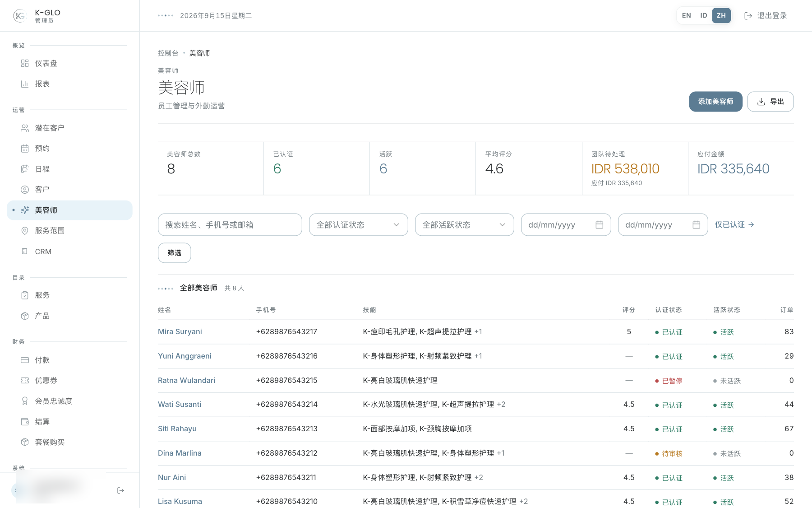Open the 客户 customer profile icon
This screenshot has height=508, width=812.
coord(25,190)
